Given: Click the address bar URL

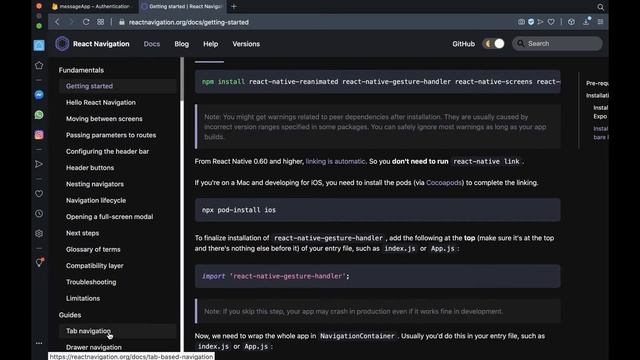Looking at the screenshot, I should tap(189, 22).
